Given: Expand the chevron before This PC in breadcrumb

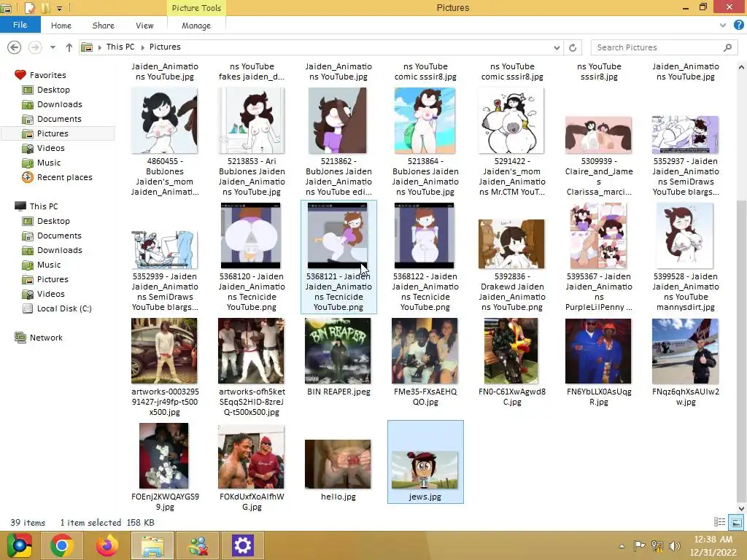Looking at the screenshot, I should [99, 47].
